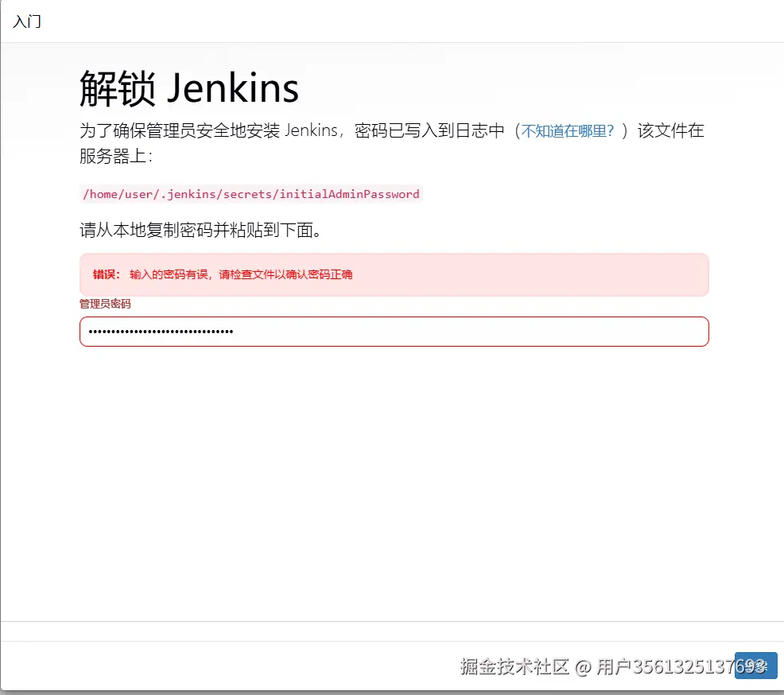The height and width of the screenshot is (695, 784).
Task: Click the '请从本地复制密码并粘贴到下面' instruction text
Action: [201, 230]
